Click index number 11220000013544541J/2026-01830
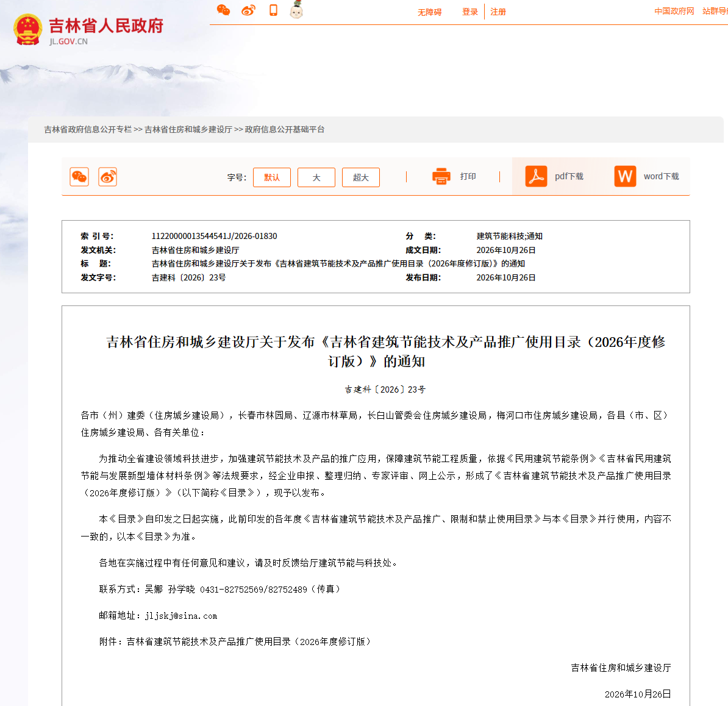Image resolution: width=728 pixels, height=706 pixels. pyautogui.click(x=214, y=237)
